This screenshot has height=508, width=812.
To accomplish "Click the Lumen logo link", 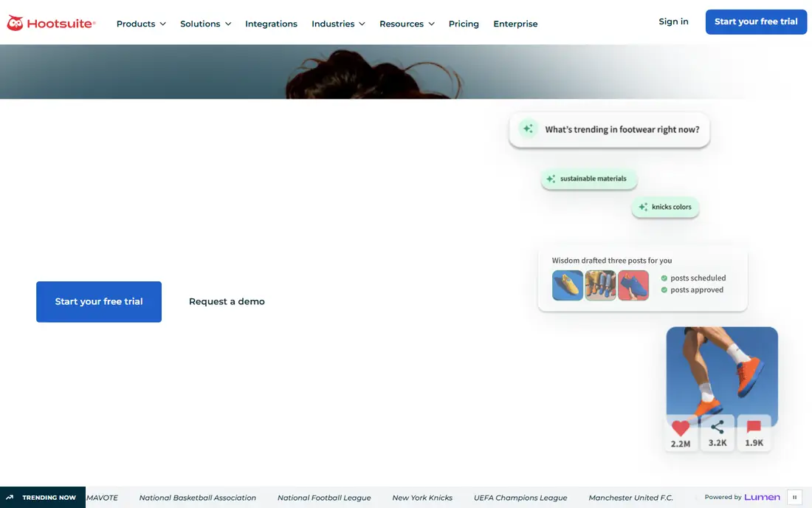I will coord(762,497).
